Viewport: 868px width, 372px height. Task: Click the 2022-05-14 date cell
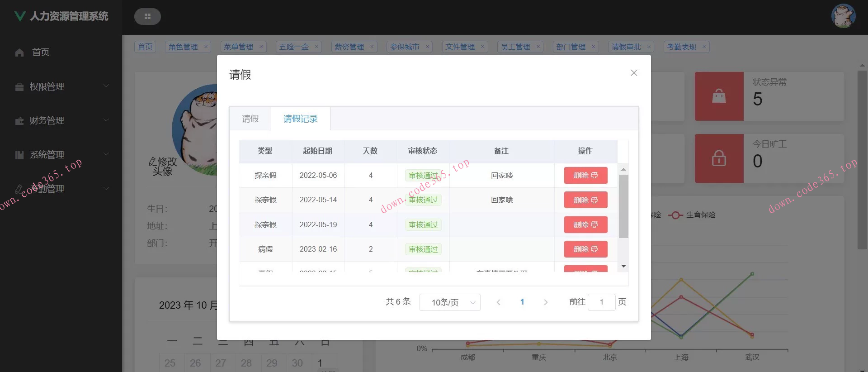tap(318, 200)
